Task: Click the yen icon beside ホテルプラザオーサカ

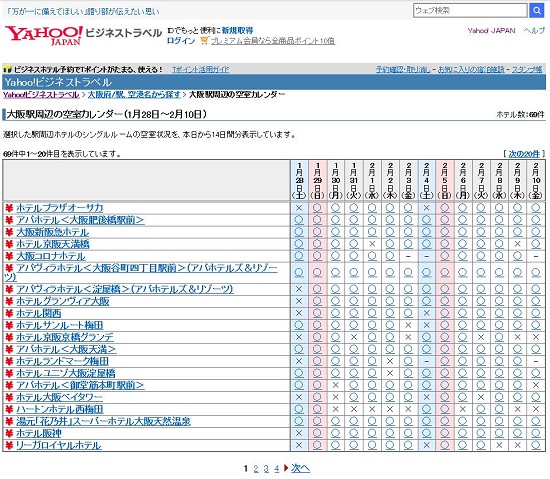Action: (9, 208)
